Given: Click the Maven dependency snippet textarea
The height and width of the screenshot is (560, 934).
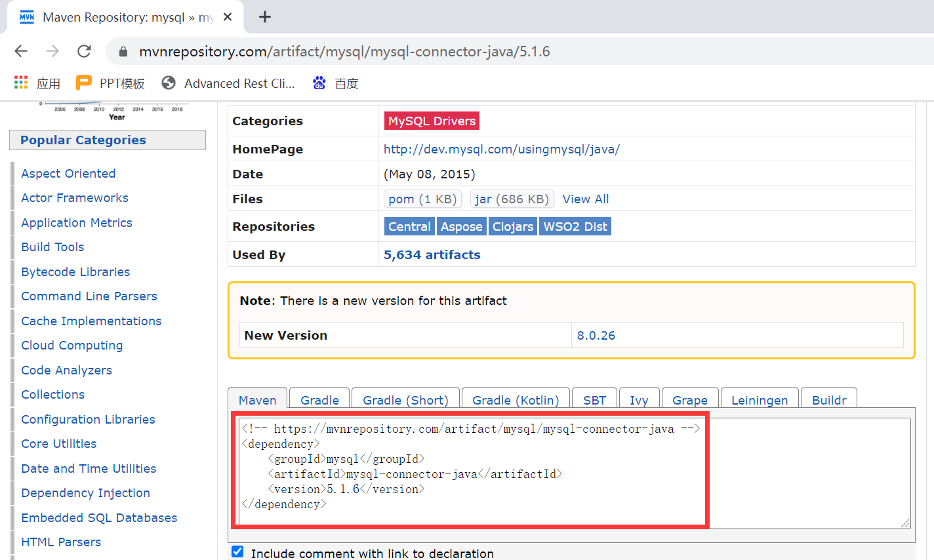Looking at the screenshot, I should (x=575, y=473).
